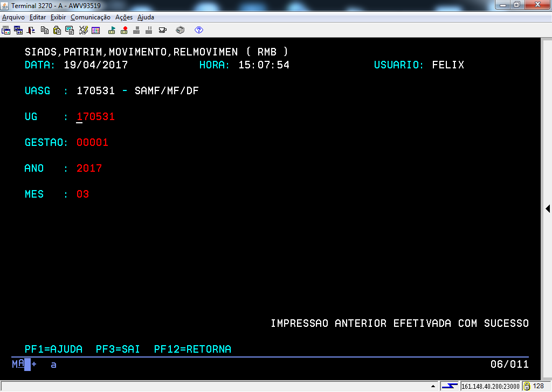Click the Java coffee cup icon
This screenshot has width=552, height=392.
tap(163, 30)
